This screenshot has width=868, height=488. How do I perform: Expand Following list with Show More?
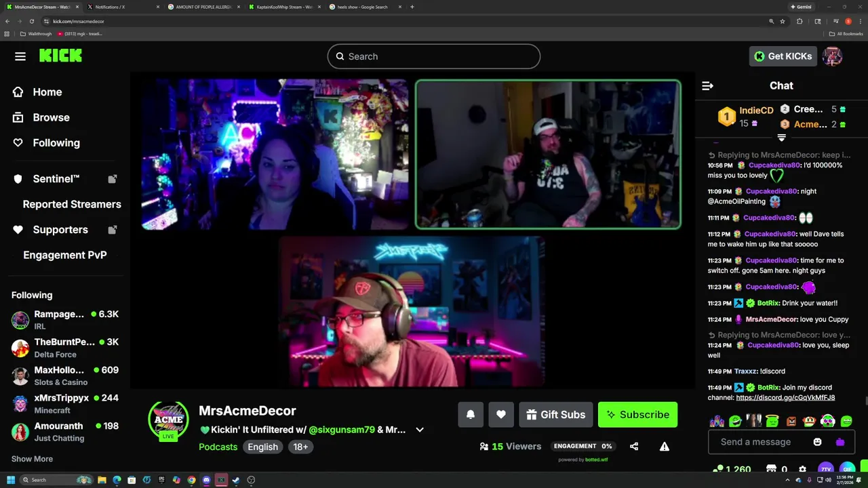pyautogui.click(x=32, y=459)
